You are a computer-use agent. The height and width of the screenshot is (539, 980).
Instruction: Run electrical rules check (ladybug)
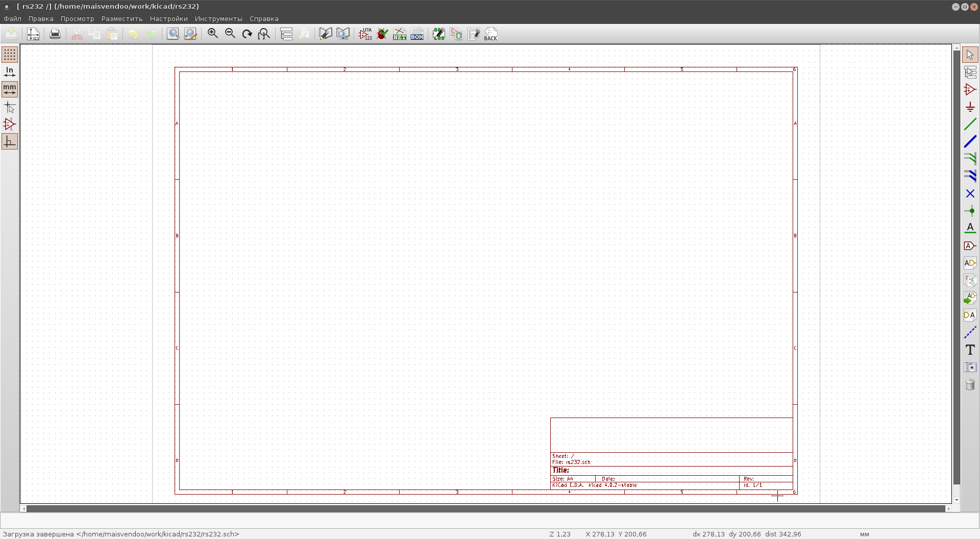pyautogui.click(x=382, y=34)
